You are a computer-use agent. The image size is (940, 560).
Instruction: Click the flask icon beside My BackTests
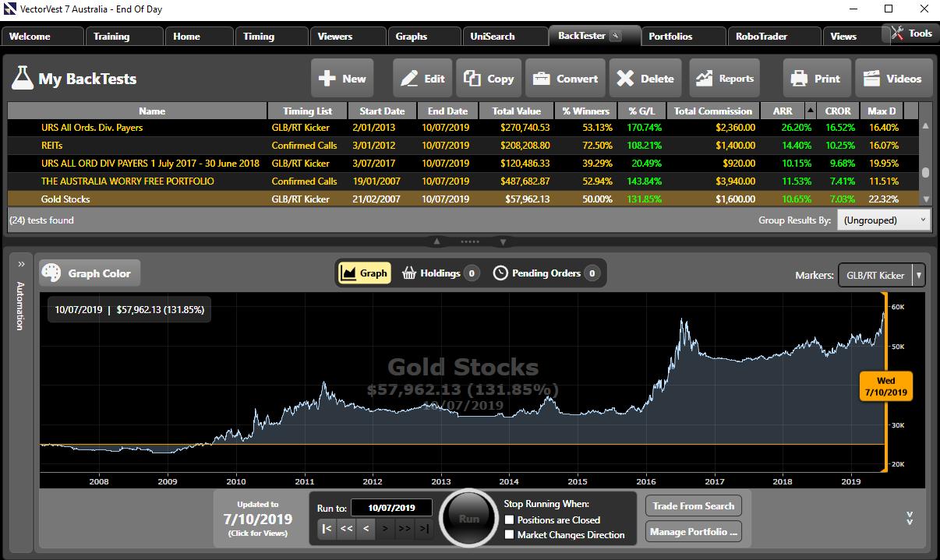[22, 79]
